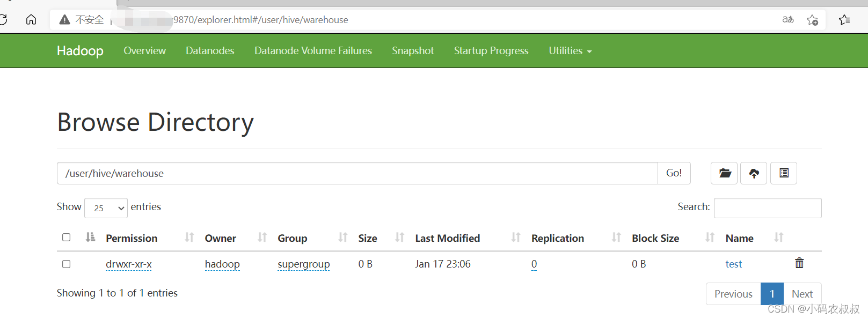
Task: Click the hadoop owner link
Action: (x=222, y=264)
